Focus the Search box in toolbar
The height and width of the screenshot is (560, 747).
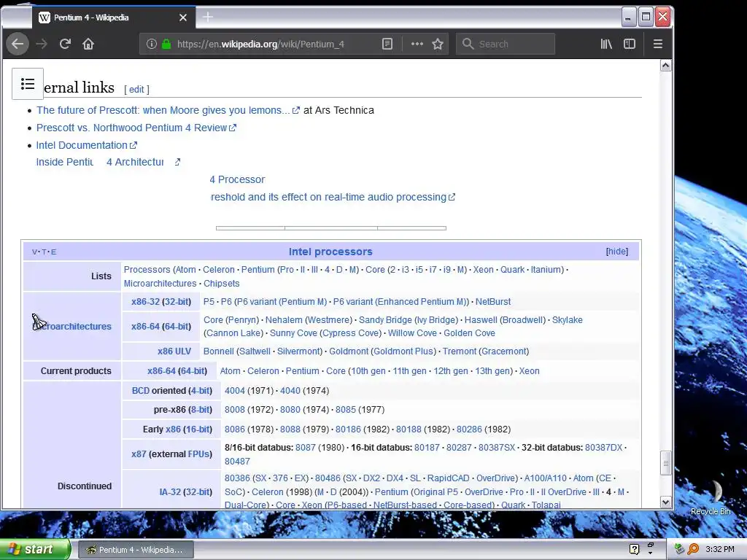click(x=506, y=44)
